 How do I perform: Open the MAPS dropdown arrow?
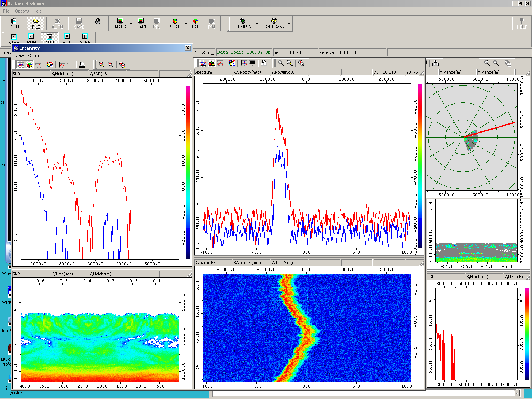point(131,24)
